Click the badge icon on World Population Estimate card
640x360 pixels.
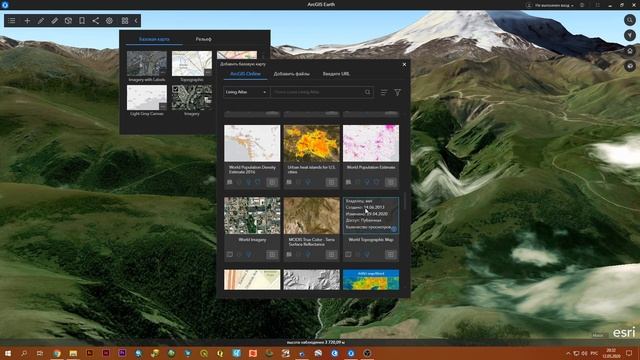(x=376, y=182)
